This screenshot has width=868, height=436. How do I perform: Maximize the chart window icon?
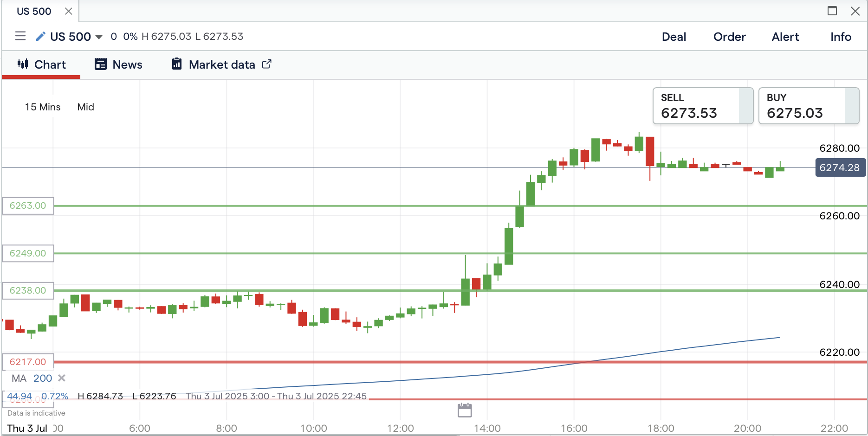[x=832, y=11]
